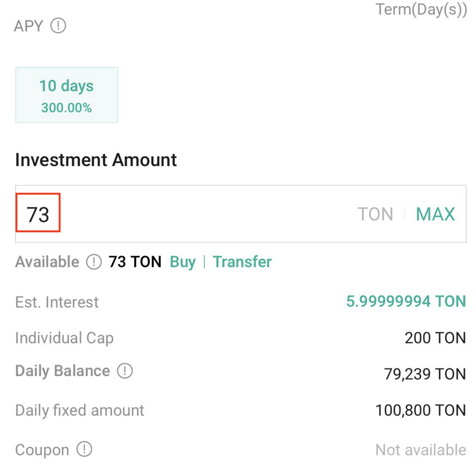The image size is (476, 473).
Task: Click the 100,800 TON daily fixed amount
Action: point(420,410)
